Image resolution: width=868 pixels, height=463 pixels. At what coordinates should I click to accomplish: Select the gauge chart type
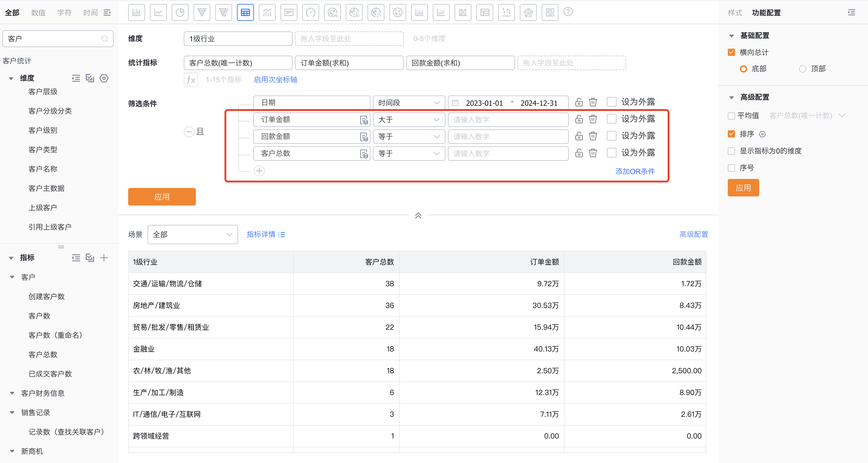tap(310, 13)
